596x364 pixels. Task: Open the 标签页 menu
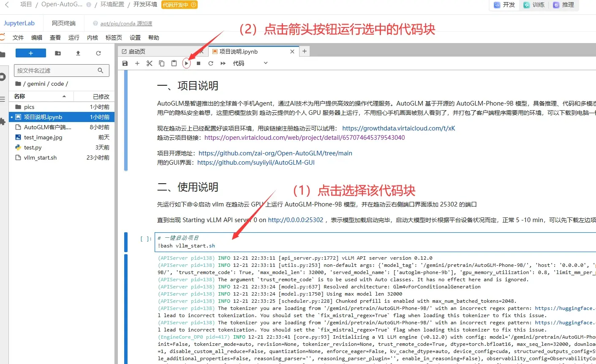click(114, 38)
